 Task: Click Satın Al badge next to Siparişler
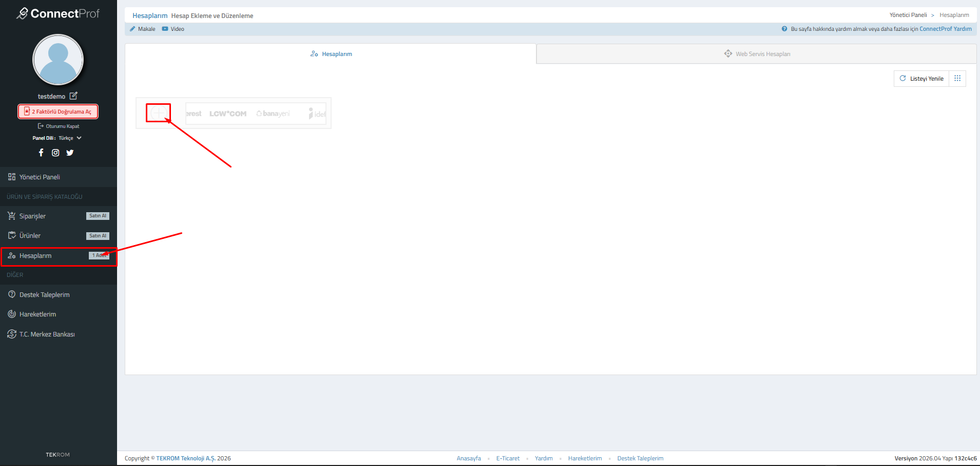(x=98, y=216)
